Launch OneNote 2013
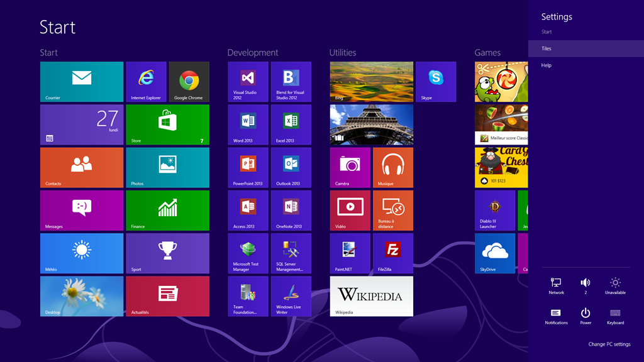 coord(291,211)
